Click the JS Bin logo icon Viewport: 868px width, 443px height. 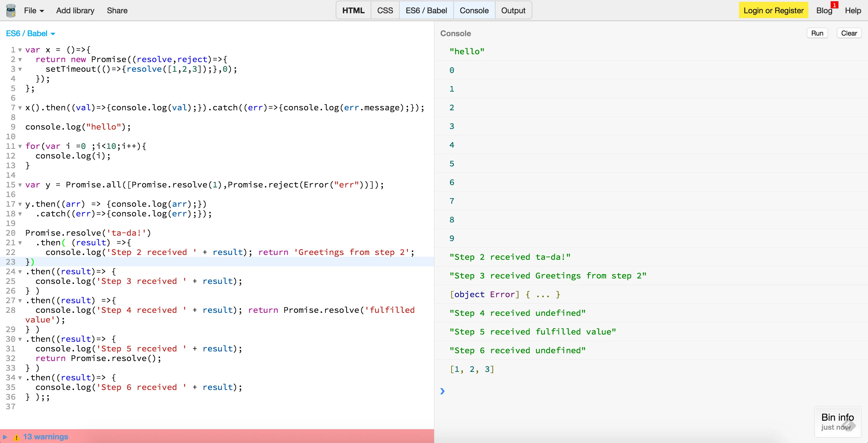tap(11, 11)
